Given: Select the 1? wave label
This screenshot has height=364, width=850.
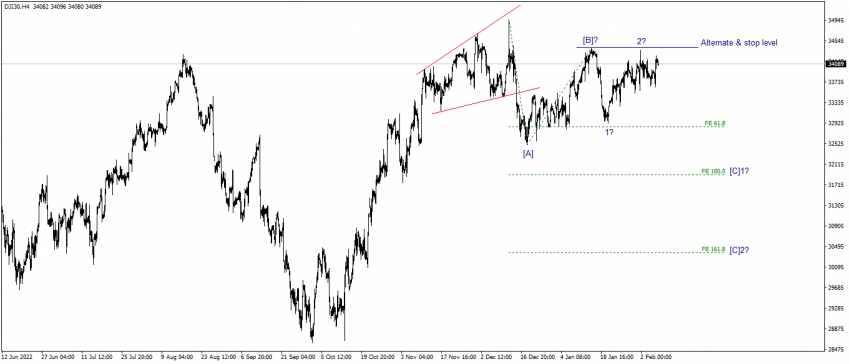Looking at the screenshot, I should [609, 132].
